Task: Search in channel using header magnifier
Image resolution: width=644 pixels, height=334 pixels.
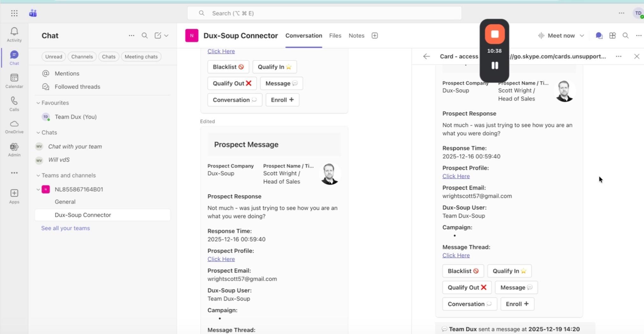Action: (626, 35)
